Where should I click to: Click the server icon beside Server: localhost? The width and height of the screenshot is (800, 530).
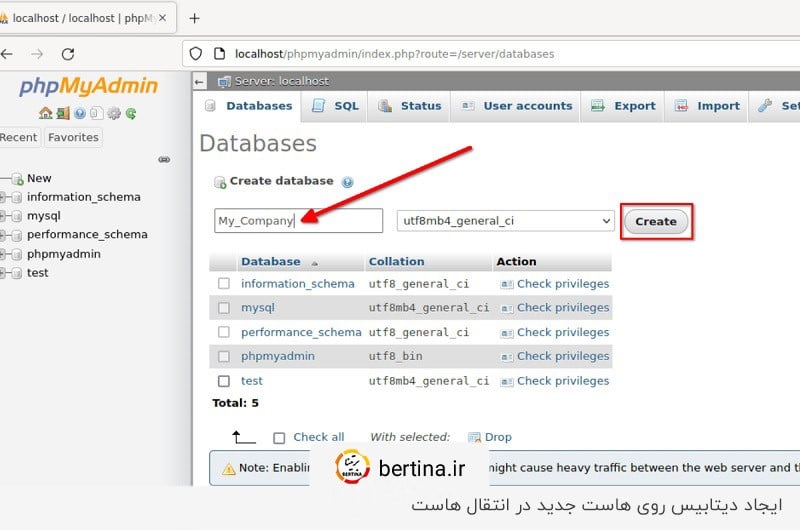224,82
